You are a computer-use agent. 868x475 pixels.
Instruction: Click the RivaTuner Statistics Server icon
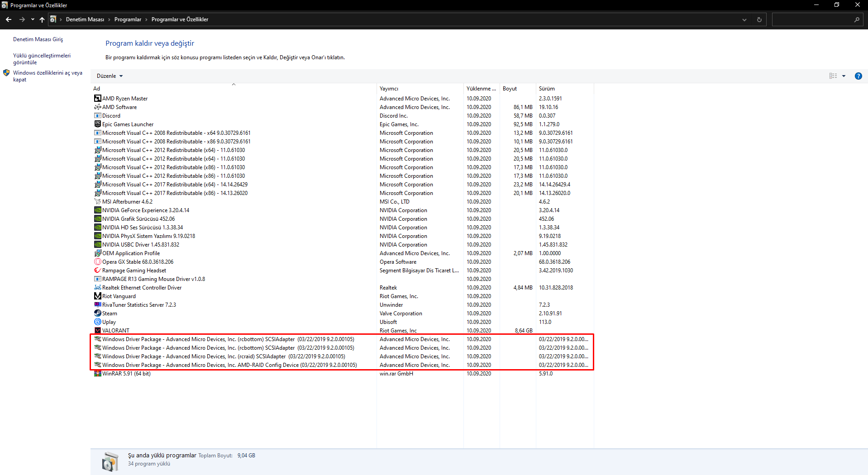pos(97,304)
